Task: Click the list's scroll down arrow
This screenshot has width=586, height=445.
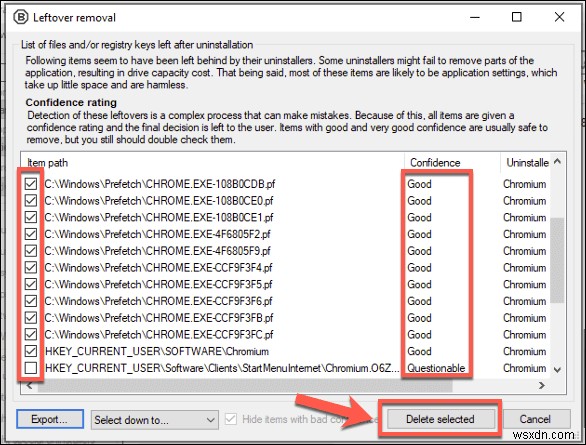Action: click(x=557, y=370)
